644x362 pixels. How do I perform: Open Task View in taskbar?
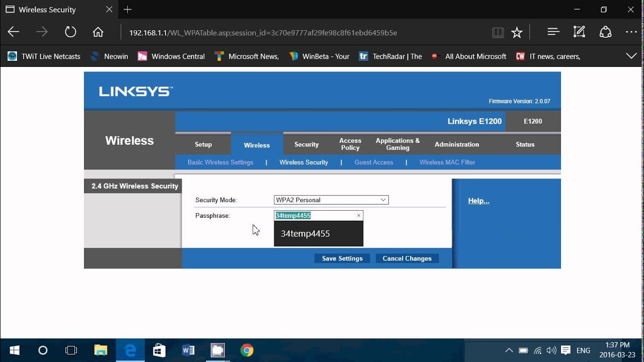pyautogui.click(x=71, y=350)
